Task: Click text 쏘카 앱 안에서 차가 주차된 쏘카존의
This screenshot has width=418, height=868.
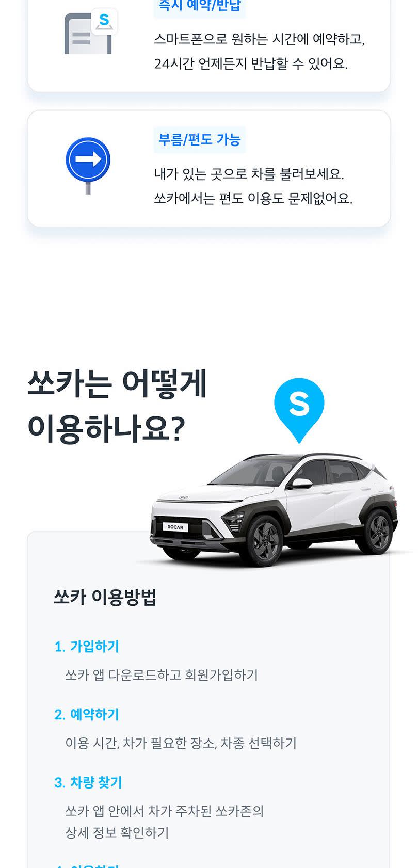Action: 165,811
